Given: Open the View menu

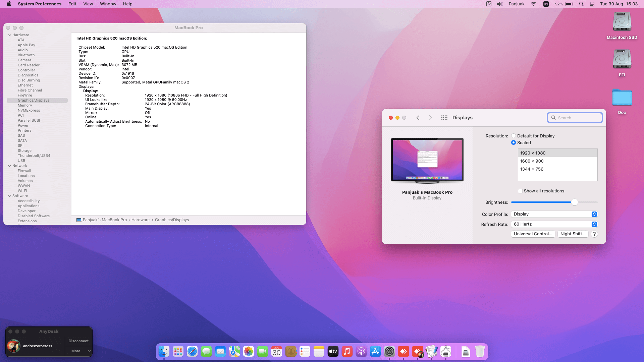Looking at the screenshot, I should coord(88,4).
